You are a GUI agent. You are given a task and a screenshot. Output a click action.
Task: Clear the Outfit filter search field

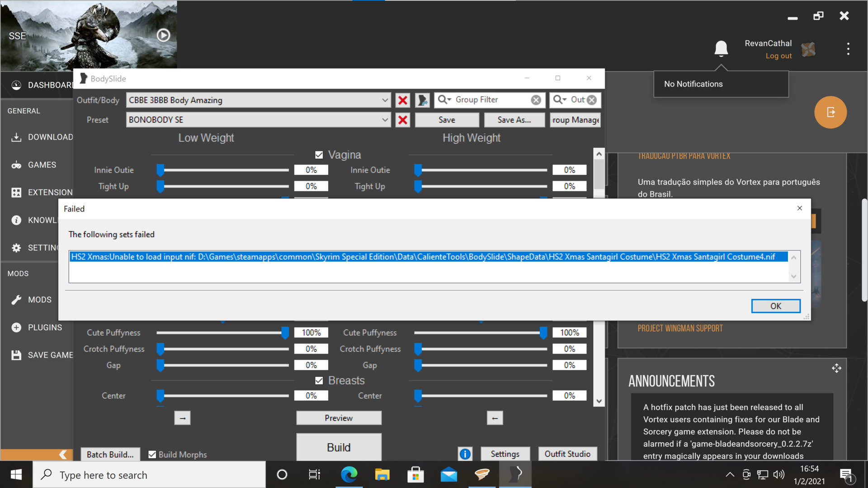[591, 100]
